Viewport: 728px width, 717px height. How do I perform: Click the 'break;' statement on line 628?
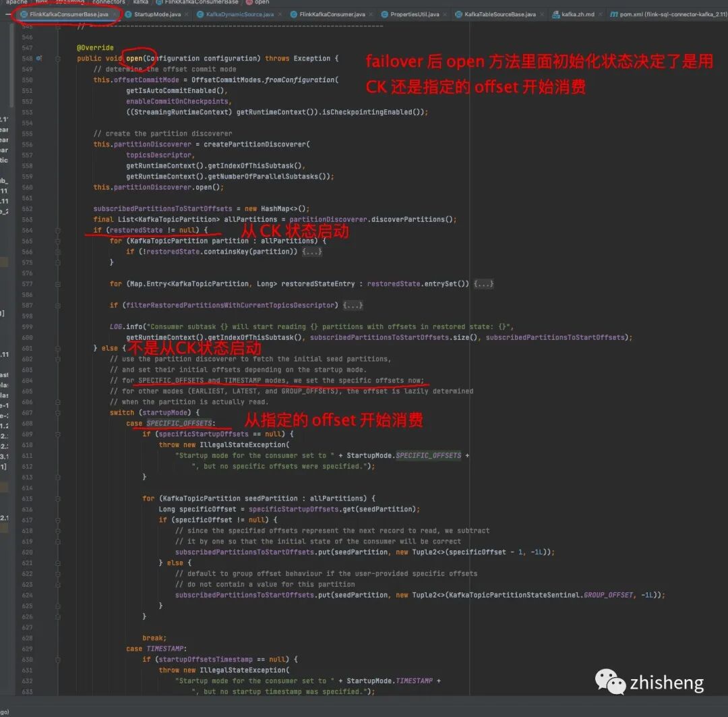click(154, 638)
